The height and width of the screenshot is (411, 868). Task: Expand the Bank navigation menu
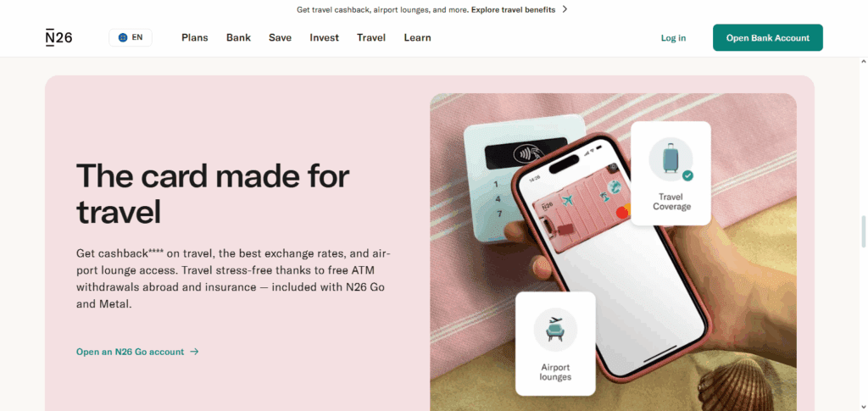[238, 37]
